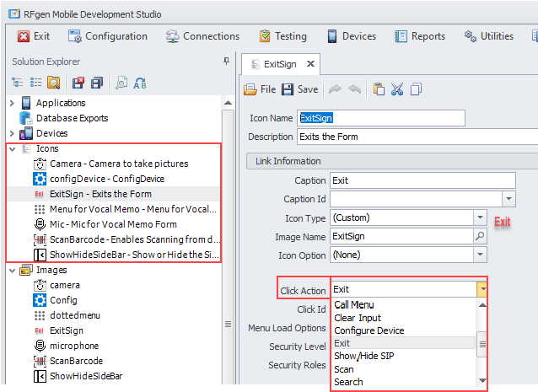538x392 pixels.
Task: Click the Caption text field
Action: click(x=422, y=180)
